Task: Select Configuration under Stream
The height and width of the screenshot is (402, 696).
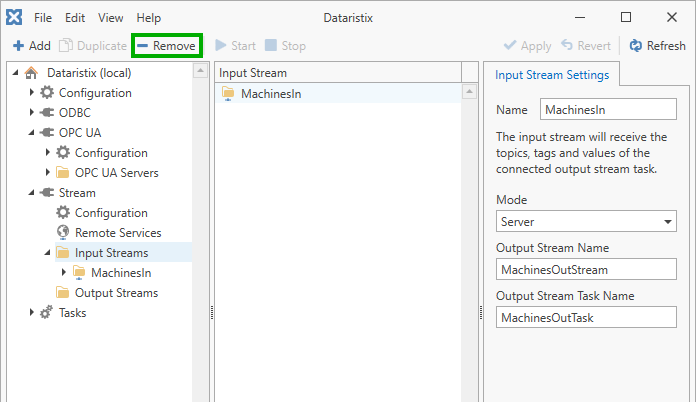Action: click(111, 213)
